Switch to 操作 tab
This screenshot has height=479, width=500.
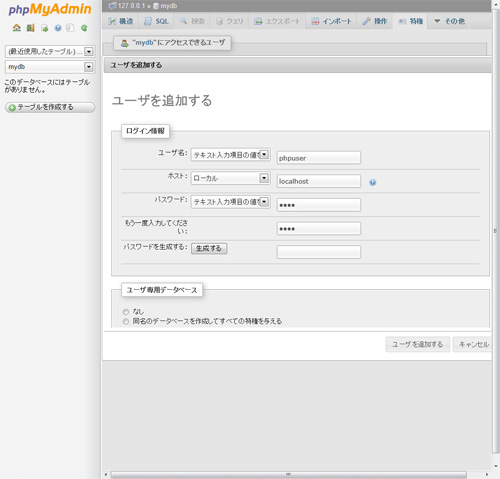click(x=375, y=21)
